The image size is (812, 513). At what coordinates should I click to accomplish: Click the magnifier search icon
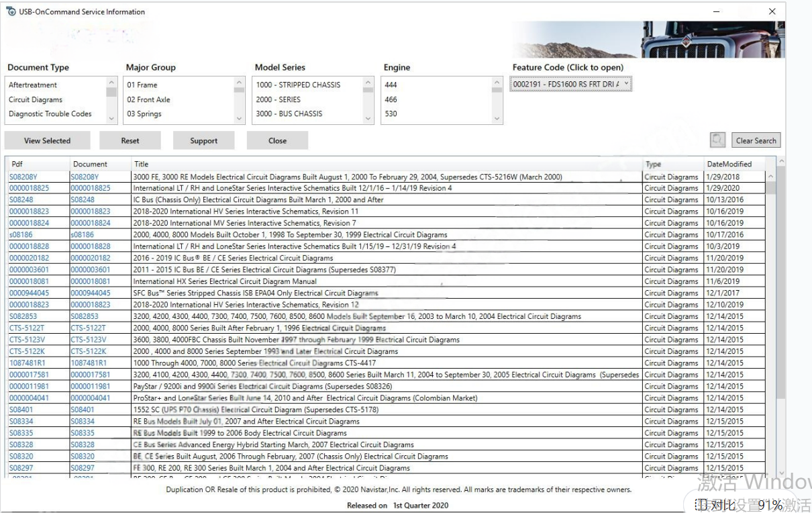pos(717,140)
